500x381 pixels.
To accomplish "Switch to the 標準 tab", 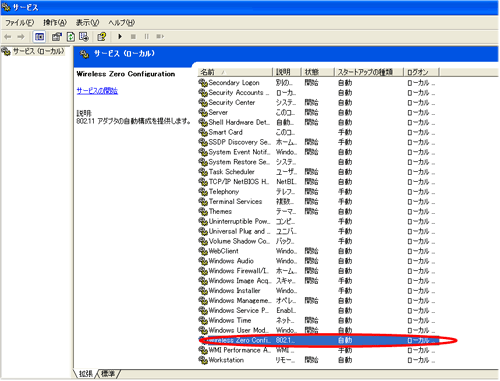I will [x=108, y=374].
